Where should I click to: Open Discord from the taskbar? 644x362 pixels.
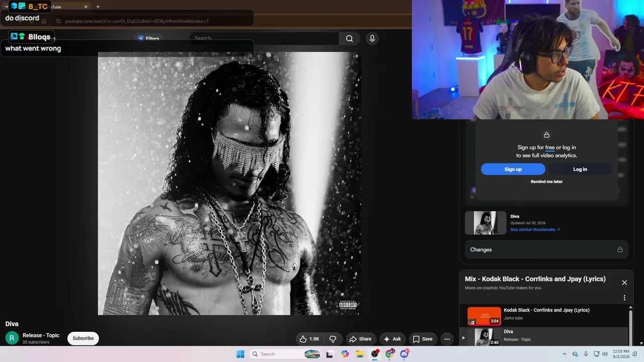(404, 354)
